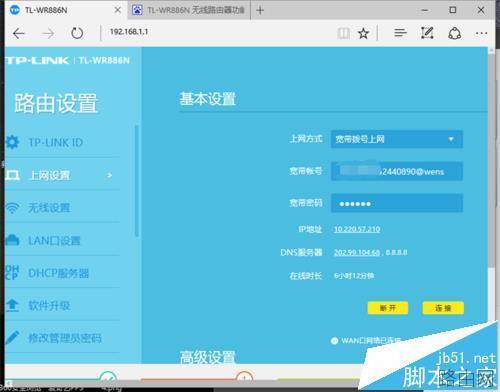Click 修改管理员密码 pencil icon

pos(12,337)
